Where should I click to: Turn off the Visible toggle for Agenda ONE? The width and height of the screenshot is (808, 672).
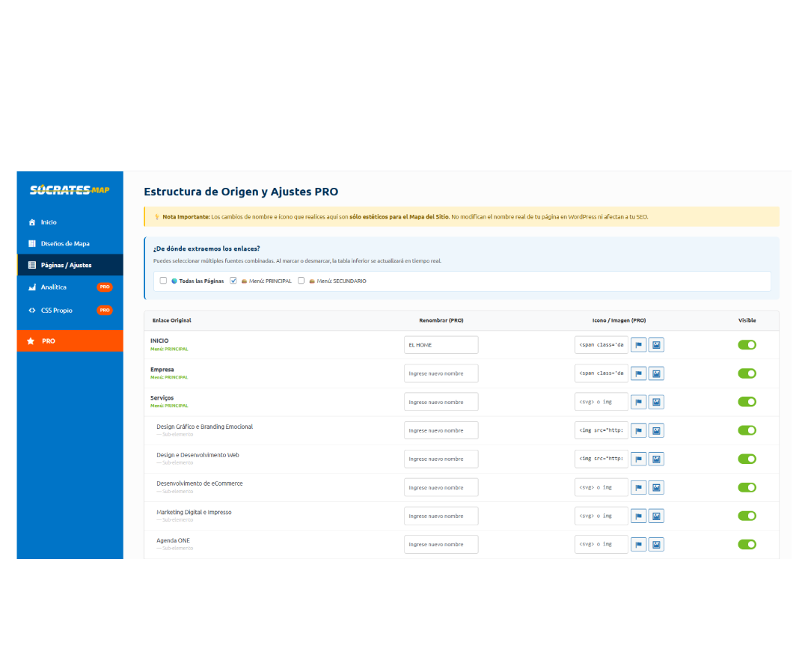tap(747, 544)
